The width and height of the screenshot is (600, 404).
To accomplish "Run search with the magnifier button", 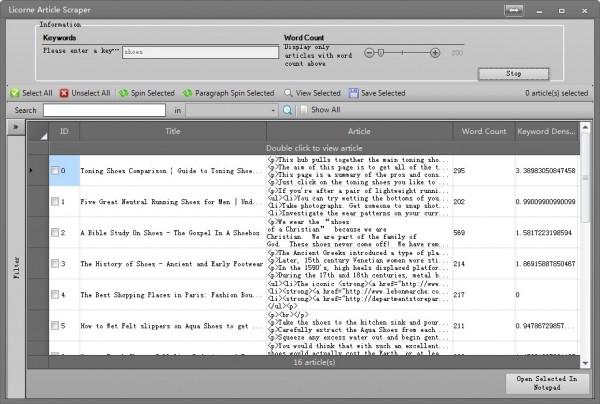I will tap(287, 111).
